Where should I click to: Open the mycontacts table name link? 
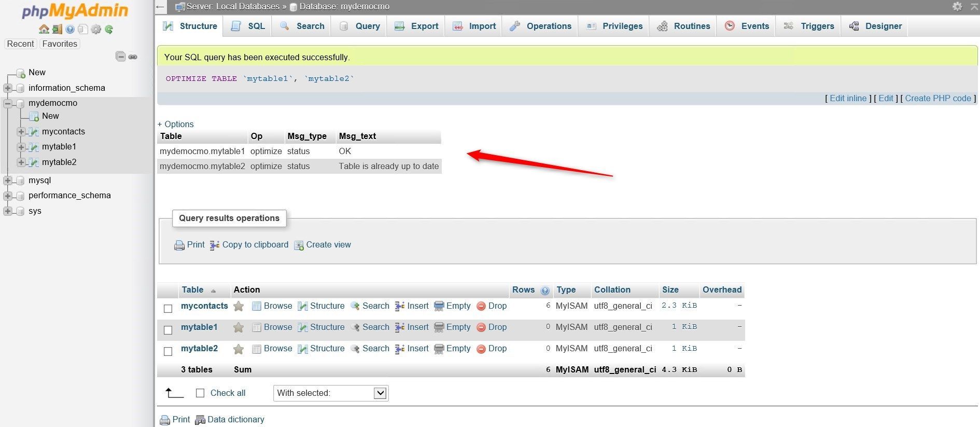(x=204, y=306)
